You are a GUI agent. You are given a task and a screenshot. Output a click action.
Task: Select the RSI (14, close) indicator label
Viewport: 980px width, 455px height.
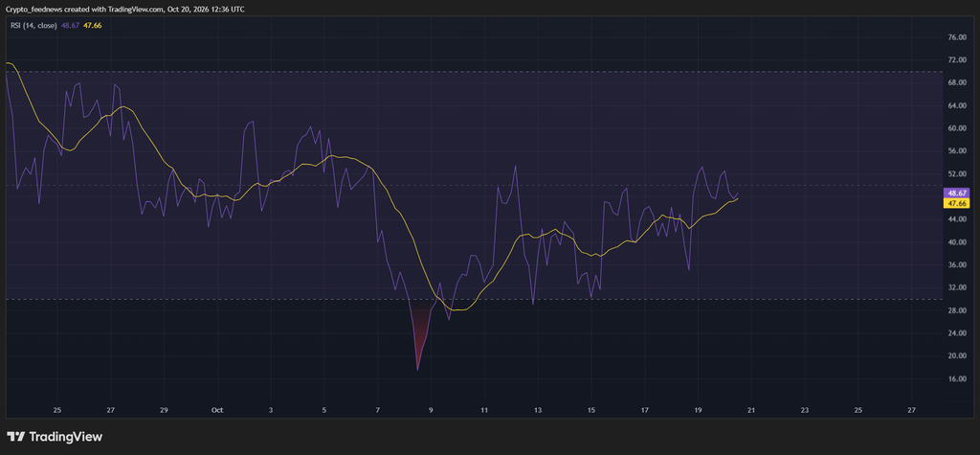[33, 26]
